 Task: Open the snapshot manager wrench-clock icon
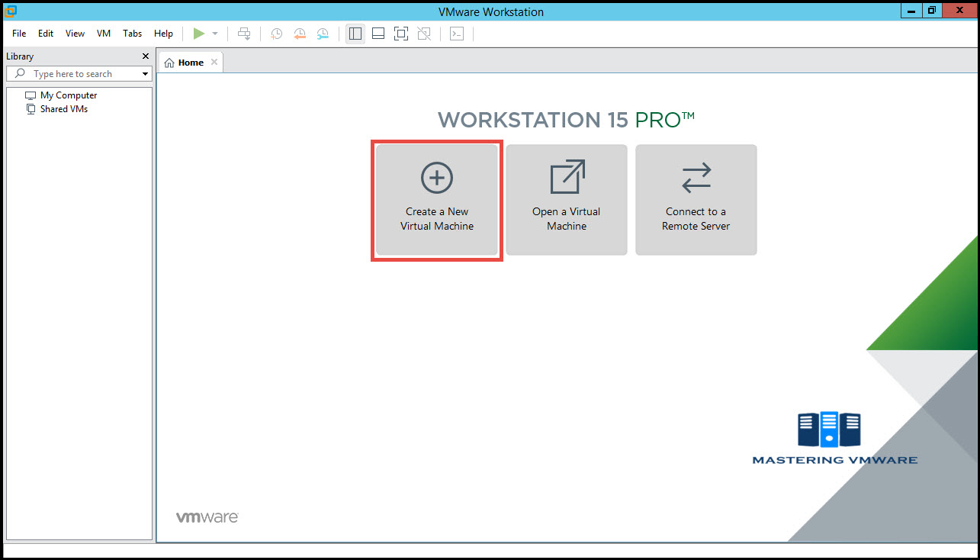tap(323, 34)
